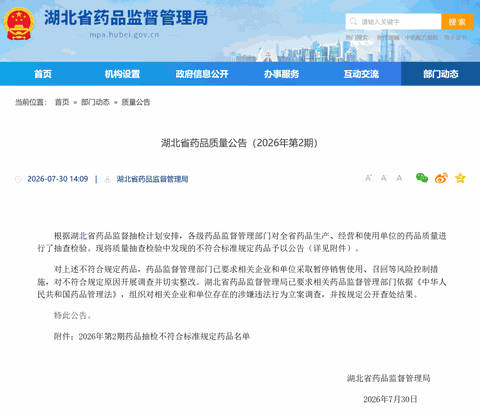The height and width of the screenshot is (412, 480).
Task: Open the 机构设置 navigation tab
Action: pos(122,74)
